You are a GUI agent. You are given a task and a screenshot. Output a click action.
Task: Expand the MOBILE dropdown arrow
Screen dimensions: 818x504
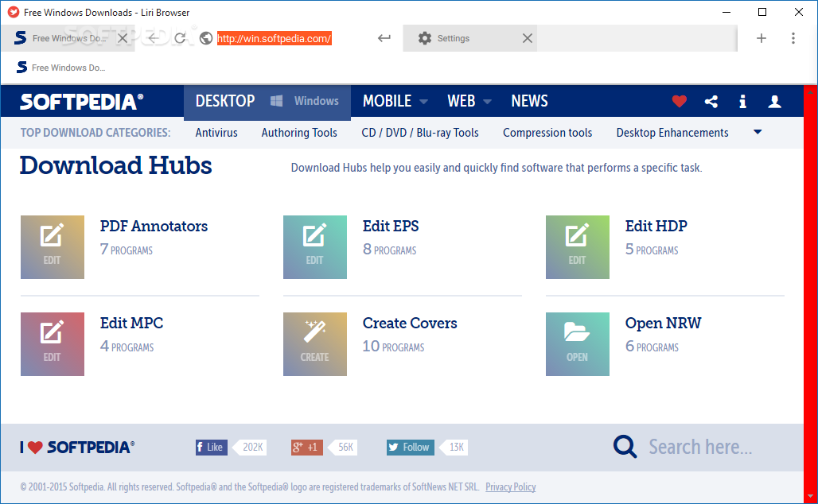click(x=423, y=102)
